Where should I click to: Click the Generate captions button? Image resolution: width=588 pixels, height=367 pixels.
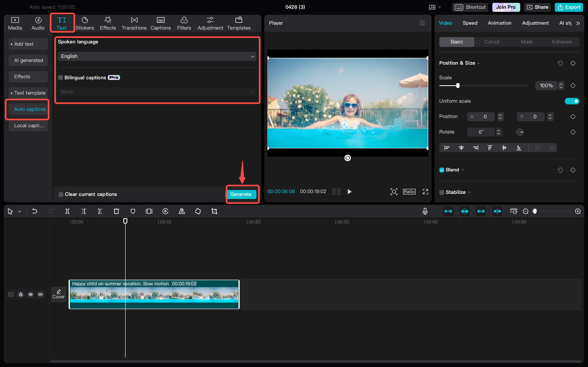click(241, 194)
